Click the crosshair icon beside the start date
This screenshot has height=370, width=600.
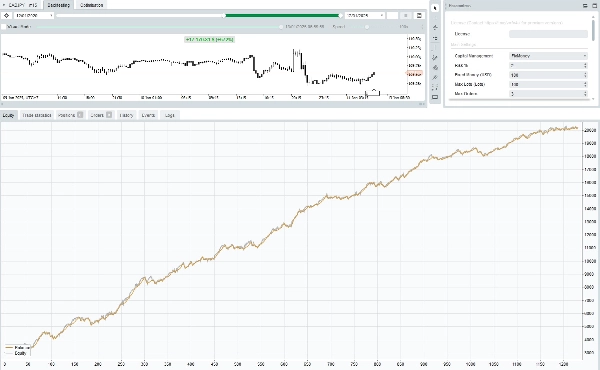[x=7, y=15]
